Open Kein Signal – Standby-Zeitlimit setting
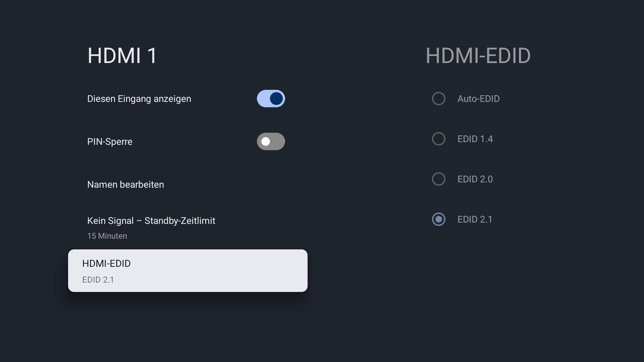 (x=151, y=221)
